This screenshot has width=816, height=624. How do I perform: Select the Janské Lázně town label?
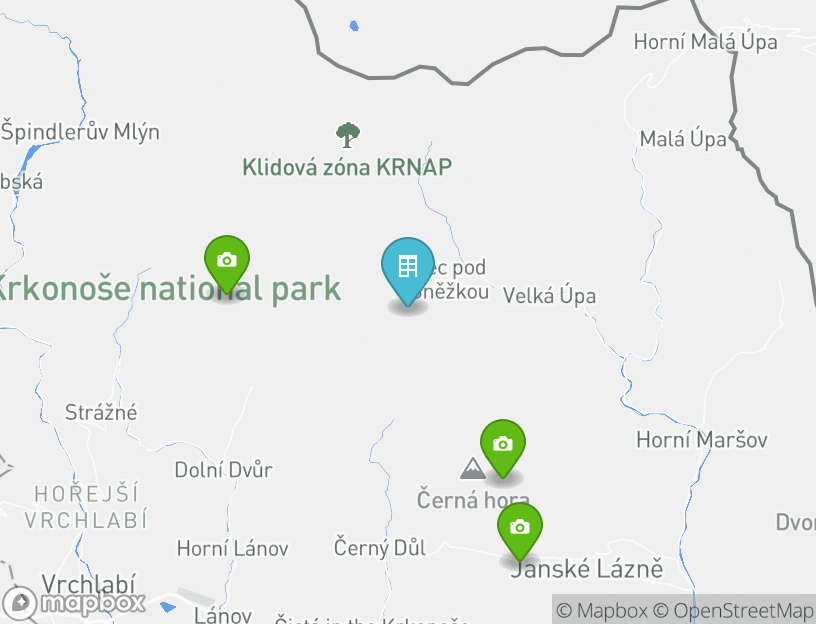click(x=586, y=568)
